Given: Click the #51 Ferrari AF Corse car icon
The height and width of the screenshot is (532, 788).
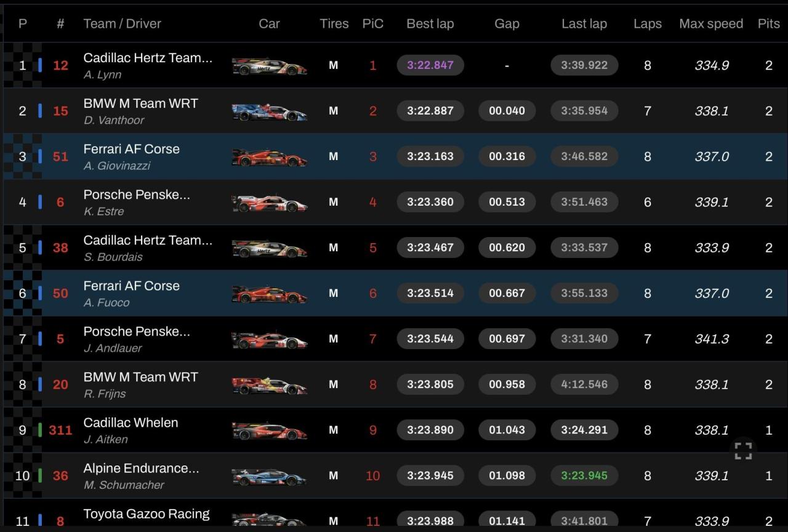Looking at the screenshot, I should click(269, 157).
